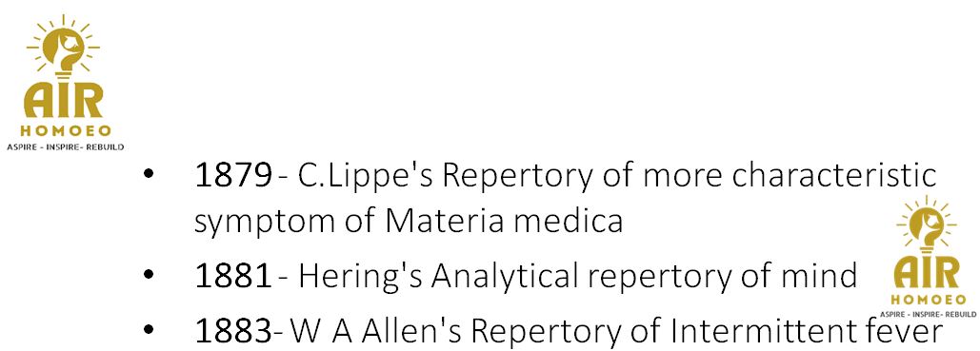The height and width of the screenshot is (351, 980).
Task: Select the bold year 1879
Action: 233,177
